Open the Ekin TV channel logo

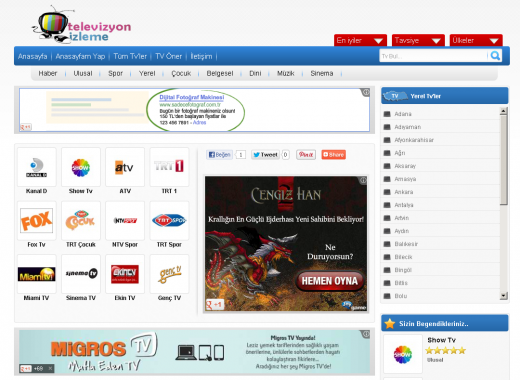[125, 274]
